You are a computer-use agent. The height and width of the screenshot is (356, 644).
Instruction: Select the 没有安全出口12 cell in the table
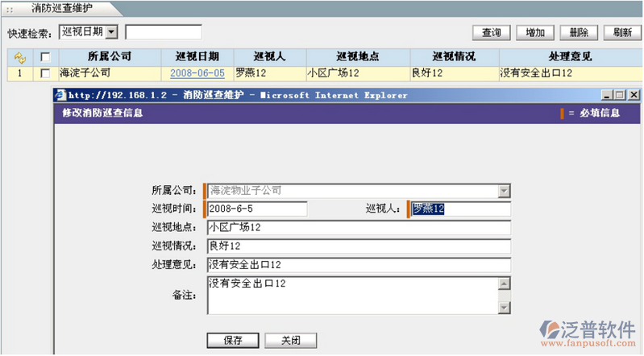[x=571, y=73]
